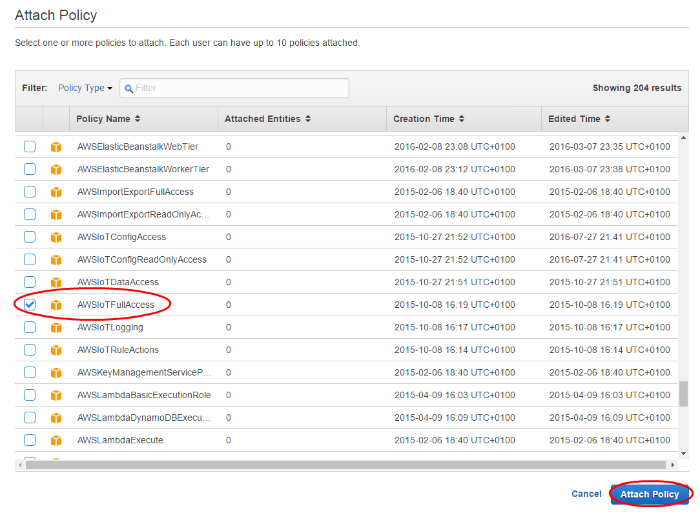Tick the AWSLambdaExecute checkbox

30,440
